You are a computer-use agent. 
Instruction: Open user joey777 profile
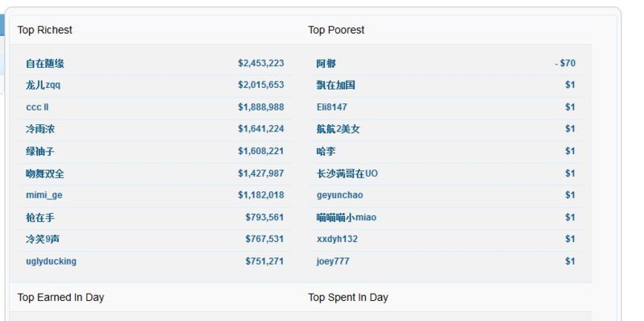(x=333, y=261)
